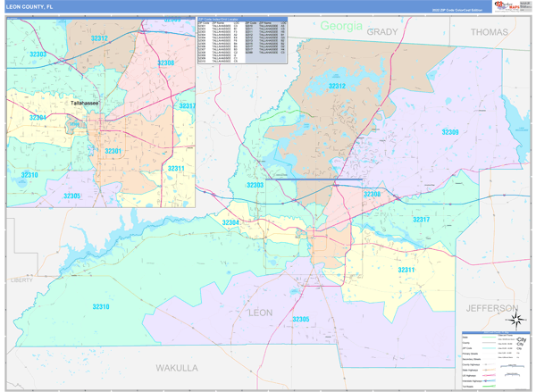Click the compass rose icon
Viewport: 536px width, 392px height.
[514, 321]
